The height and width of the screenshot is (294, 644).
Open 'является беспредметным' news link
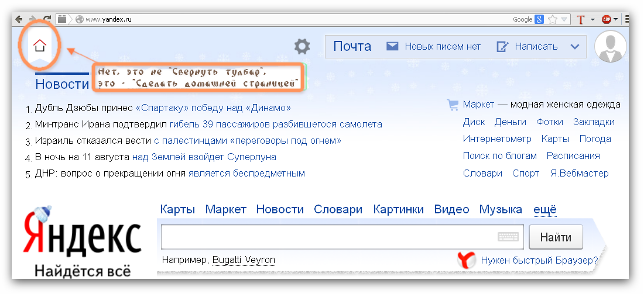coord(246,174)
